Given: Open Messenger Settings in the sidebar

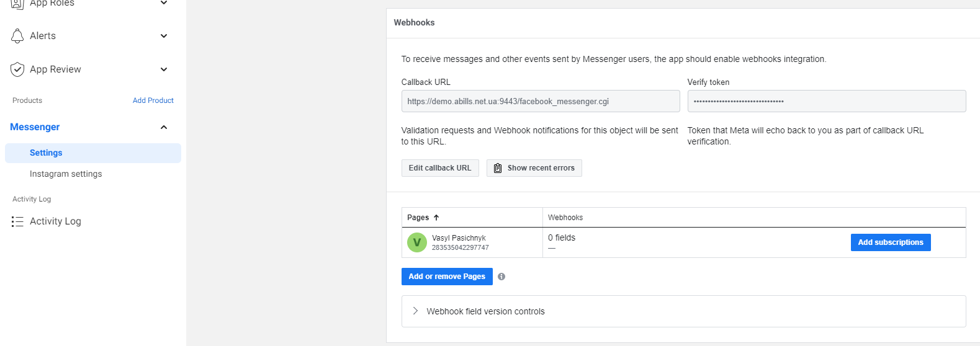Looking at the screenshot, I should pos(46,153).
